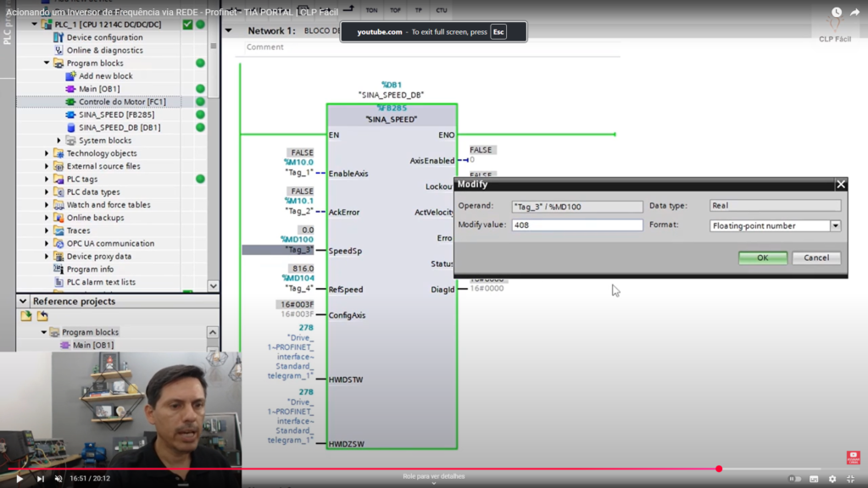Select Main [OB1] under Reference projects
Viewport: 868px width, 488px height.
(93, 346)
